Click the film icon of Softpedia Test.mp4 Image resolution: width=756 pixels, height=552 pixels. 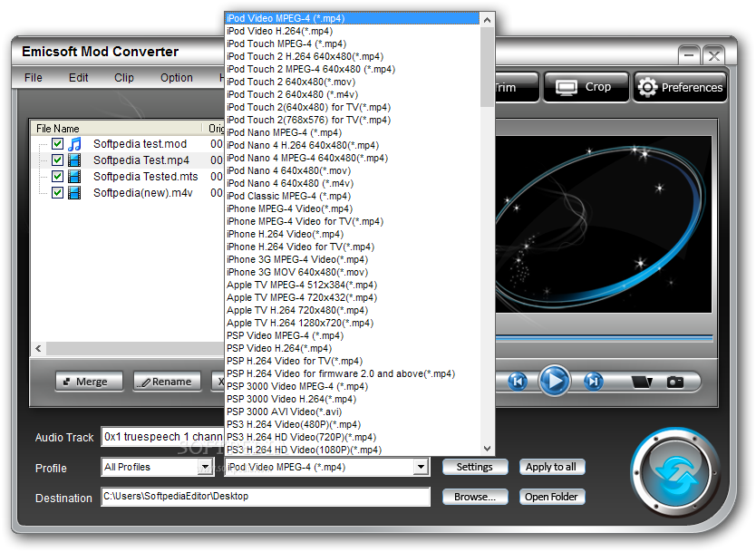[74, 160]
